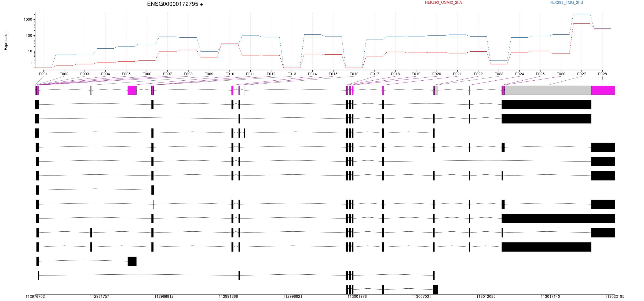This screenshot has width=644, height=301.
Task: Select the red HEK293_OSMI2_2hA legend label
Action: [443, 2]
